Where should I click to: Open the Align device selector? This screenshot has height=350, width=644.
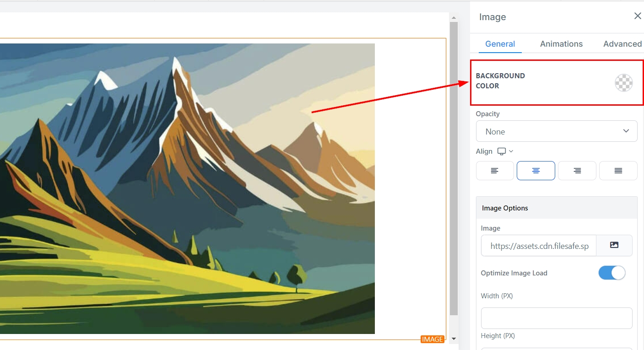coord(505,151)
